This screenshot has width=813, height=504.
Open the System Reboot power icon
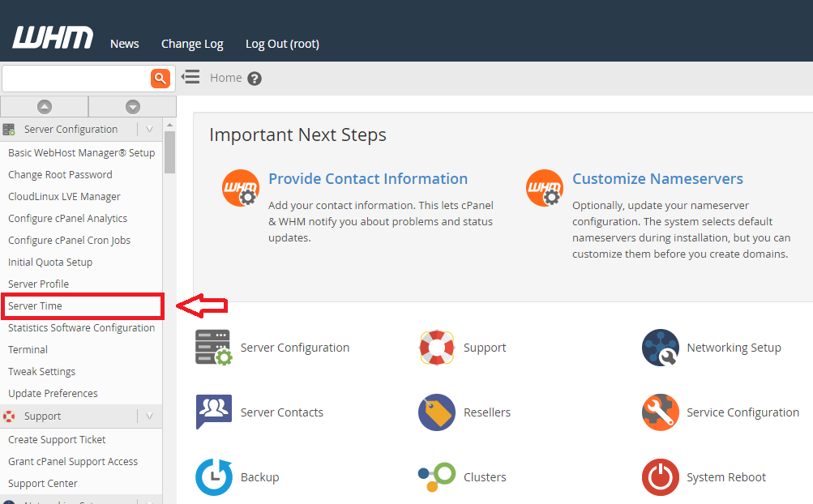(660, 477)
